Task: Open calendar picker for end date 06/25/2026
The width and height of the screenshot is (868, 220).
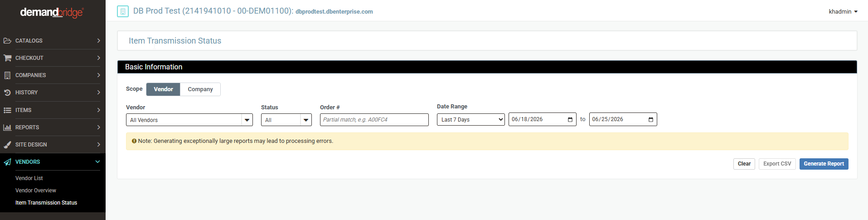Action: [651, 119]
